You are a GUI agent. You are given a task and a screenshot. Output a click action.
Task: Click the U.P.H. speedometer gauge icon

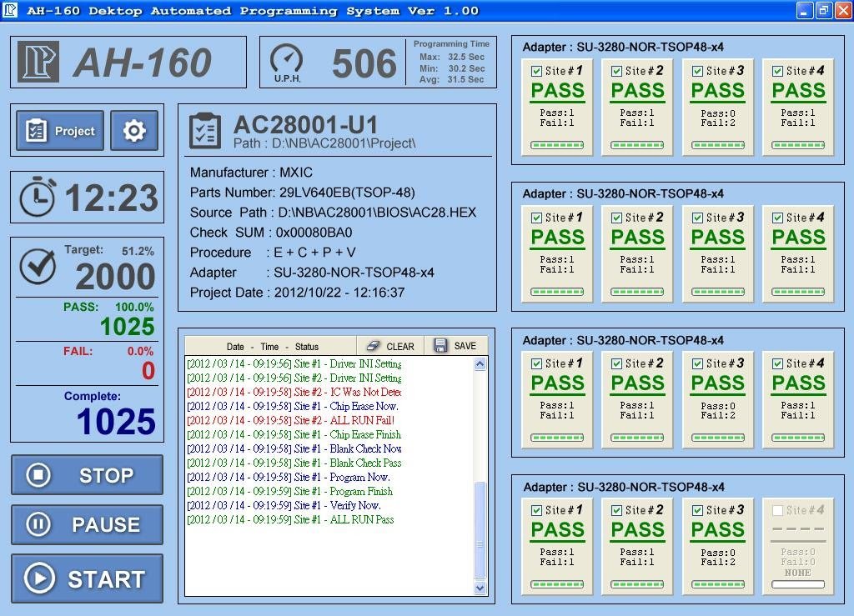click(287, 63)
